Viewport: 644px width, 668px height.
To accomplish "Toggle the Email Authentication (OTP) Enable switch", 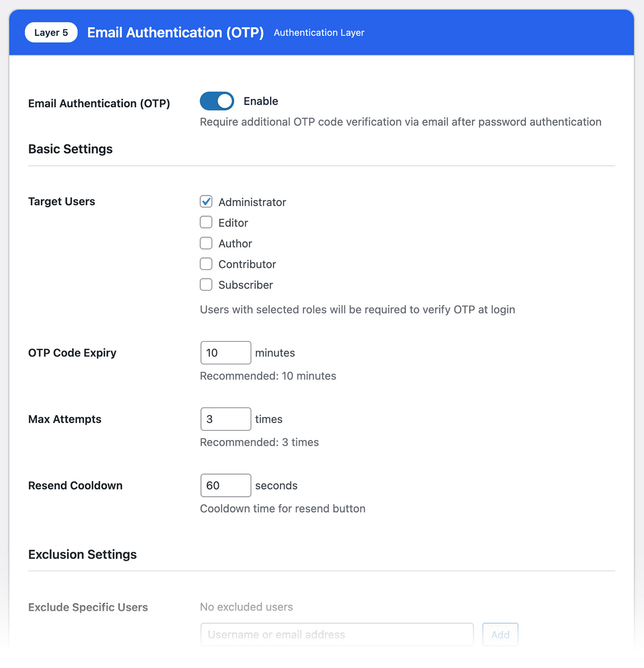I will point(217,101).
